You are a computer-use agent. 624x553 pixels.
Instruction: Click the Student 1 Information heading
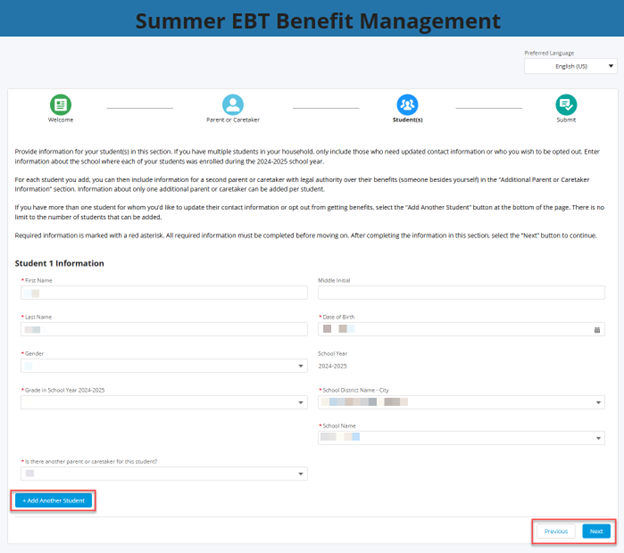(x=60, y=263)
